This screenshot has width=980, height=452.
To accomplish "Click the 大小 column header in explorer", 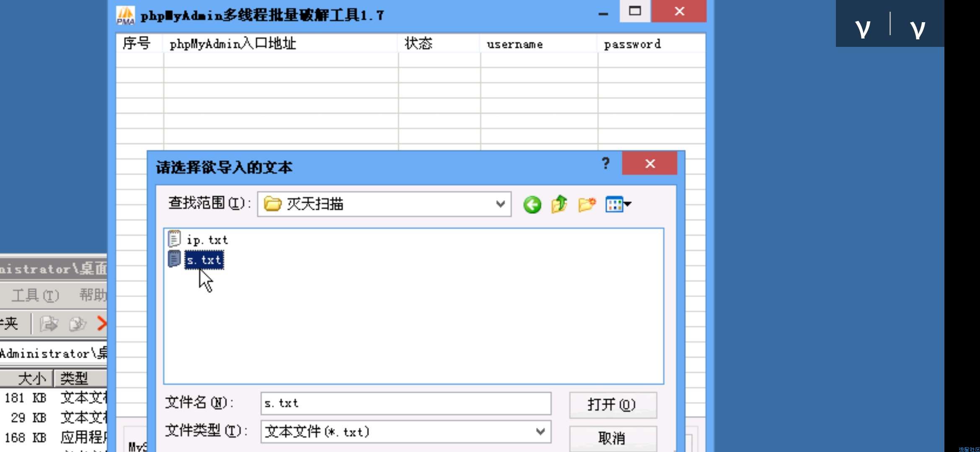I will click(x=28, y=379).
